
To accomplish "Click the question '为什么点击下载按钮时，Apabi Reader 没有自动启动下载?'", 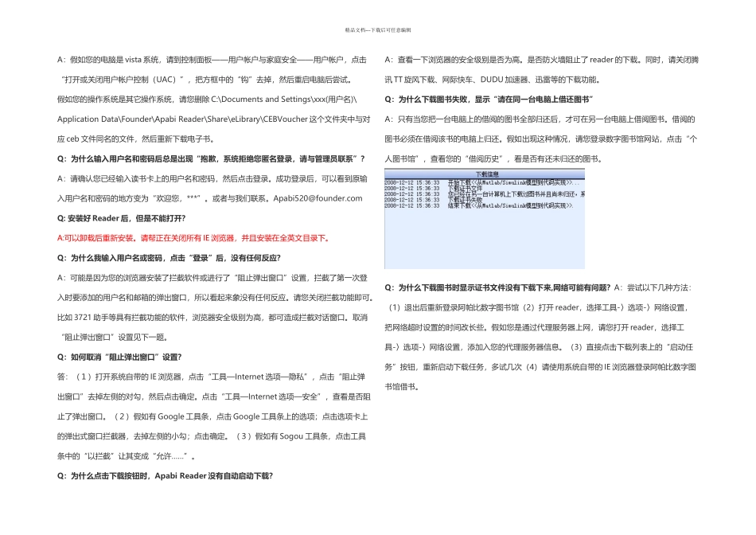I will (165, 475).
